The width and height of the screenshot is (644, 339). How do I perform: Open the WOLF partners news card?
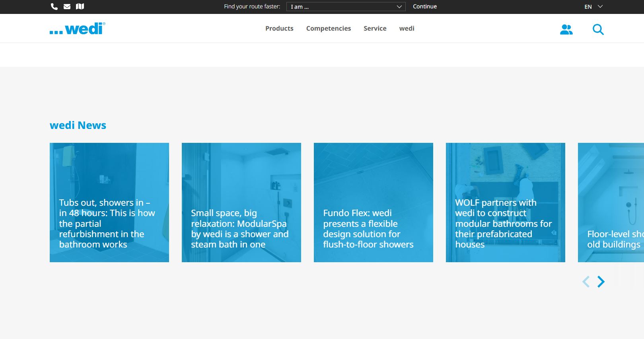[506, 203]
